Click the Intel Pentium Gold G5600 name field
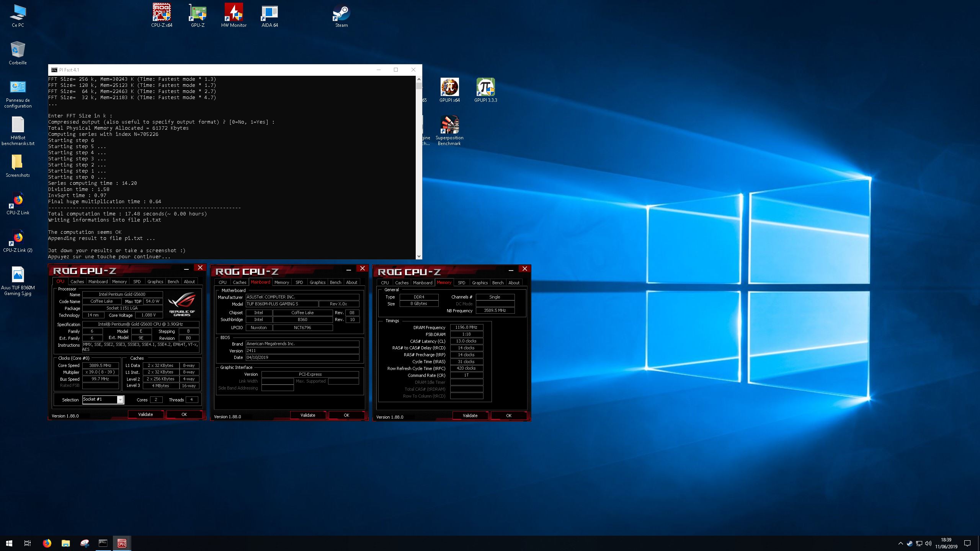980x551 pixels. [x=122, y=294]
